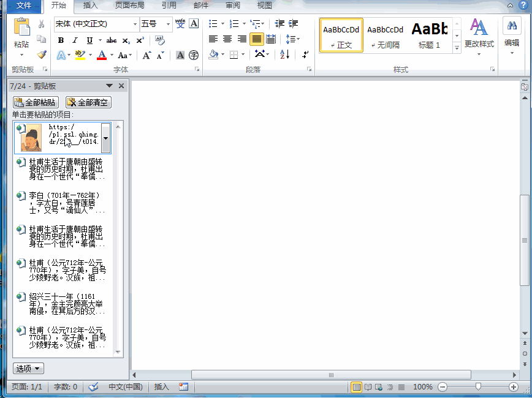Click the bullet list icon
Screen dimensions: 532x398
pos(213,24)
